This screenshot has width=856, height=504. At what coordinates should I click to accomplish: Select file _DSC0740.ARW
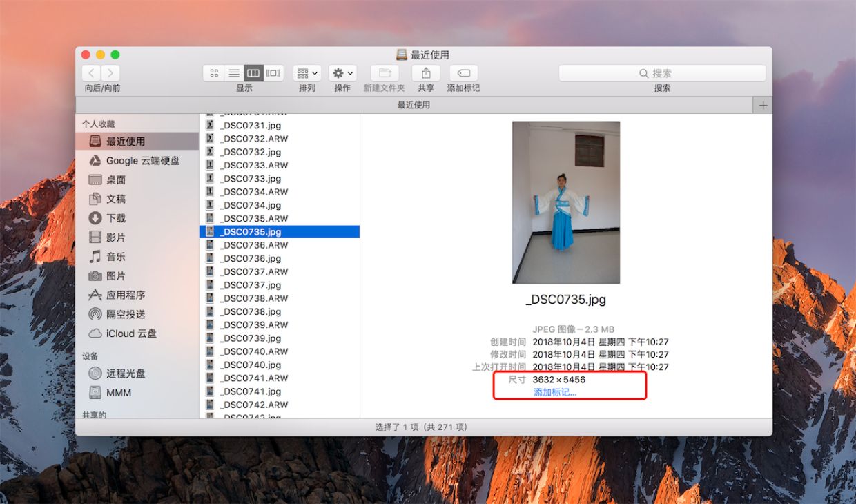pos(280,351)
